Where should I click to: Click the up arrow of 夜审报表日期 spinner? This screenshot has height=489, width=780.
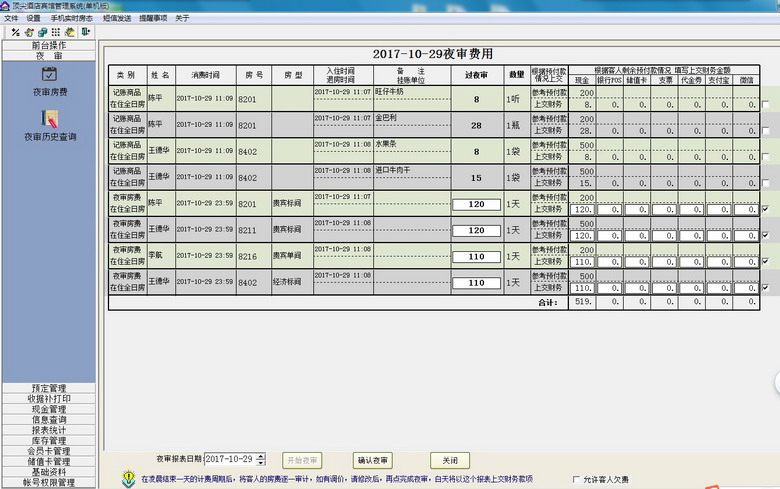click(261, 456)
